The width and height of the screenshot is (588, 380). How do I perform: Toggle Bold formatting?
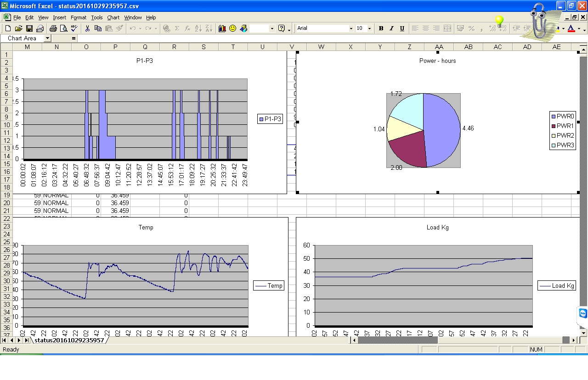tap(381, 28)
